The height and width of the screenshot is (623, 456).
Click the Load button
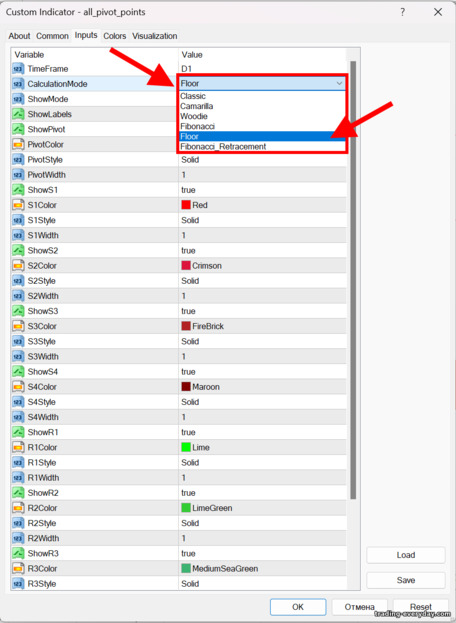[406, 555]
